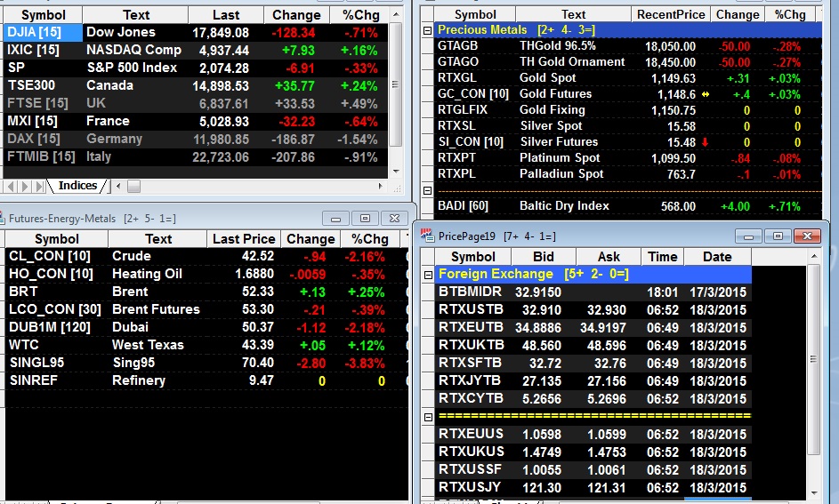Select the RTXJYTB forex row
The height and width of the screenshot is (504, 839).
tap(593, 380)
